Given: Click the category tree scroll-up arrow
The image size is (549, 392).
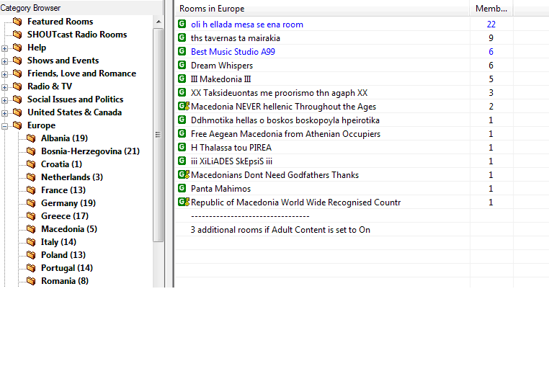Looking at the screenshot, I should 159,22.
